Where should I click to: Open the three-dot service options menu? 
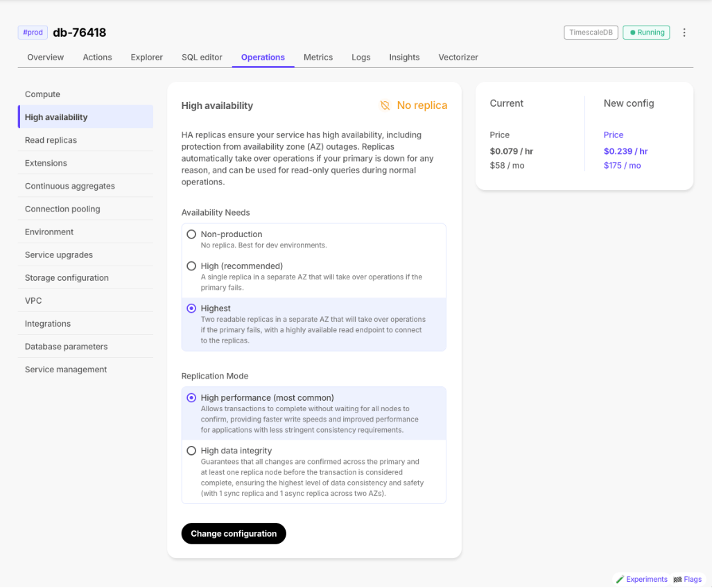coord(684,33)
